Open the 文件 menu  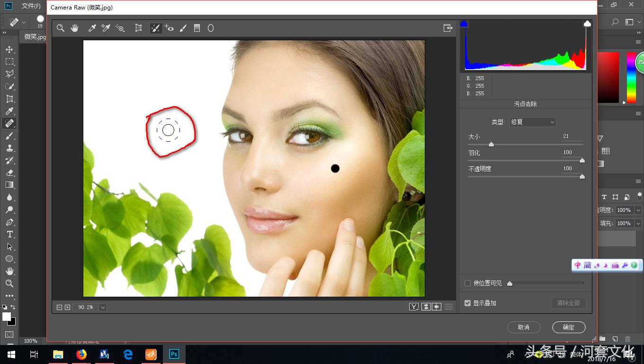click(31, 6)
